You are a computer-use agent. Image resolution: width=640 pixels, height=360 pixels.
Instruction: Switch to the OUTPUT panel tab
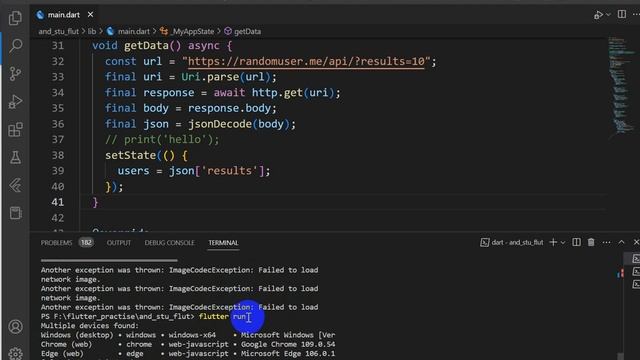point(119,243)
